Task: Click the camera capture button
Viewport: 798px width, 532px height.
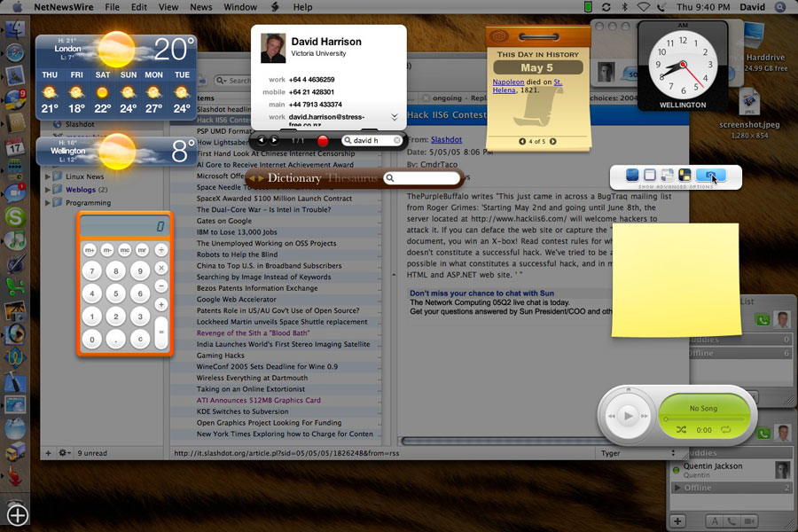Action: pyautogui.click(x=710, y=176)
